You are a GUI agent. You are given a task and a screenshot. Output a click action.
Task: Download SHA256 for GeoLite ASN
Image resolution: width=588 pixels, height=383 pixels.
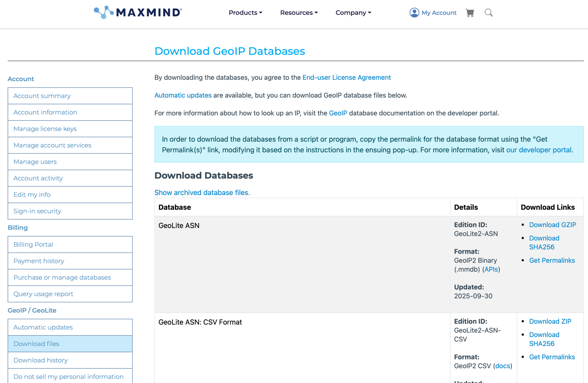tap(544, 243)
